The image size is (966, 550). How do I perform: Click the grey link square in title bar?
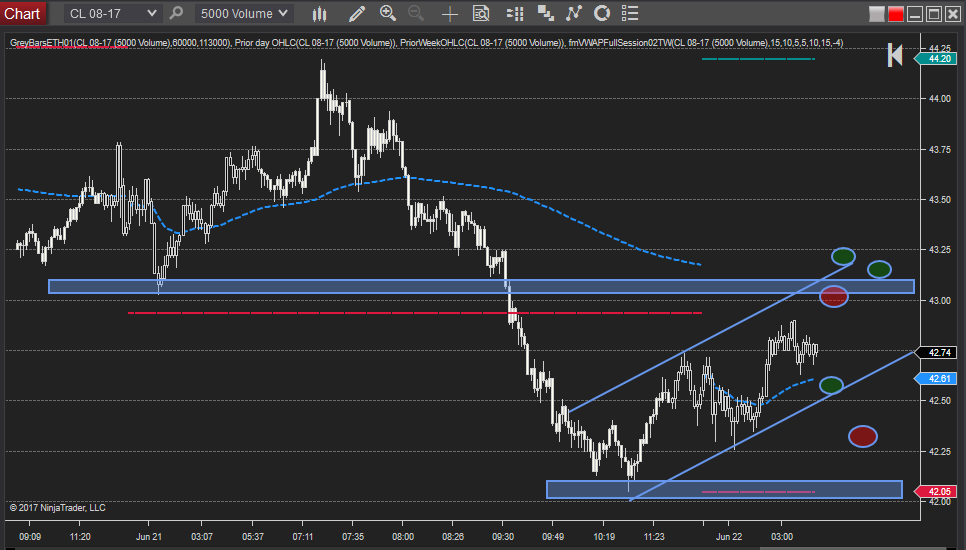click(x=877, y=14)
